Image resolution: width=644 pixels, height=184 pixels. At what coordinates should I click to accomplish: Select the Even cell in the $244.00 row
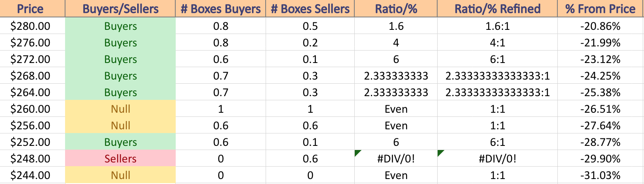(x=396, y=175)
